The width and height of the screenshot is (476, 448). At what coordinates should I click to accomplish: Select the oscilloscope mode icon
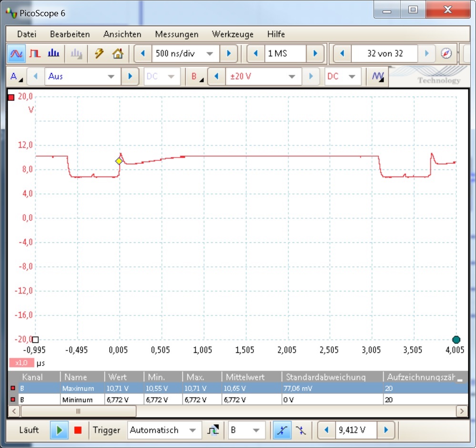pyautogui.click(x=16, y=54)
